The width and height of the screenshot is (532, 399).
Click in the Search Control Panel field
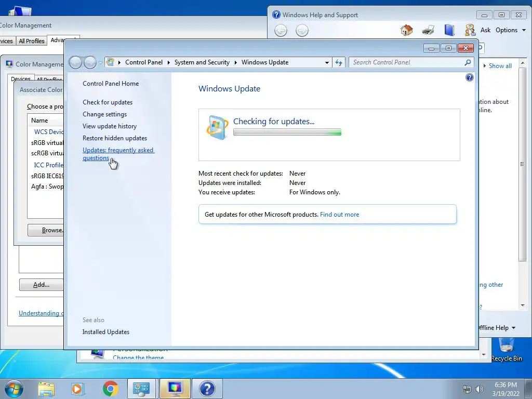coord(407,62)
